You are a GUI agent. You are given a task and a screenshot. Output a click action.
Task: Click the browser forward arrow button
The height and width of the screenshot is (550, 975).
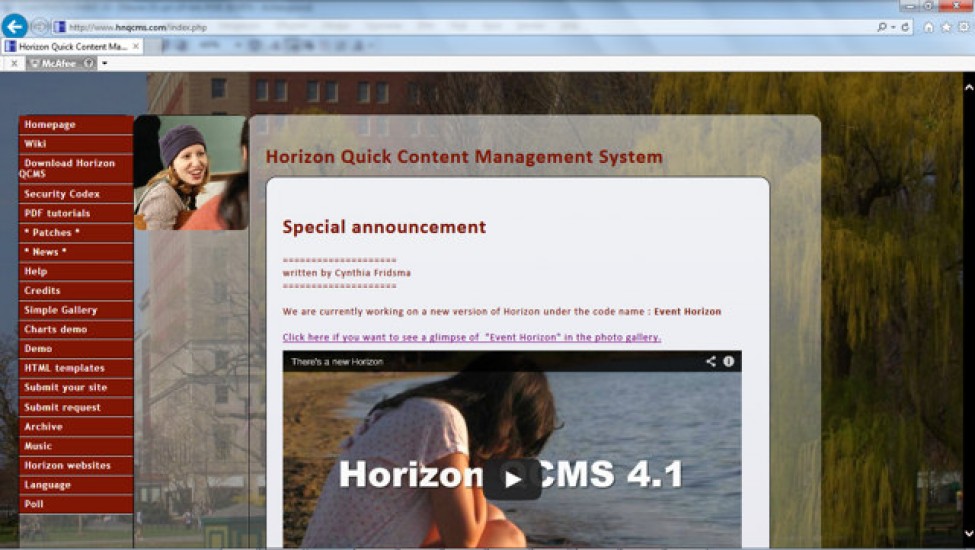[39, 27]
